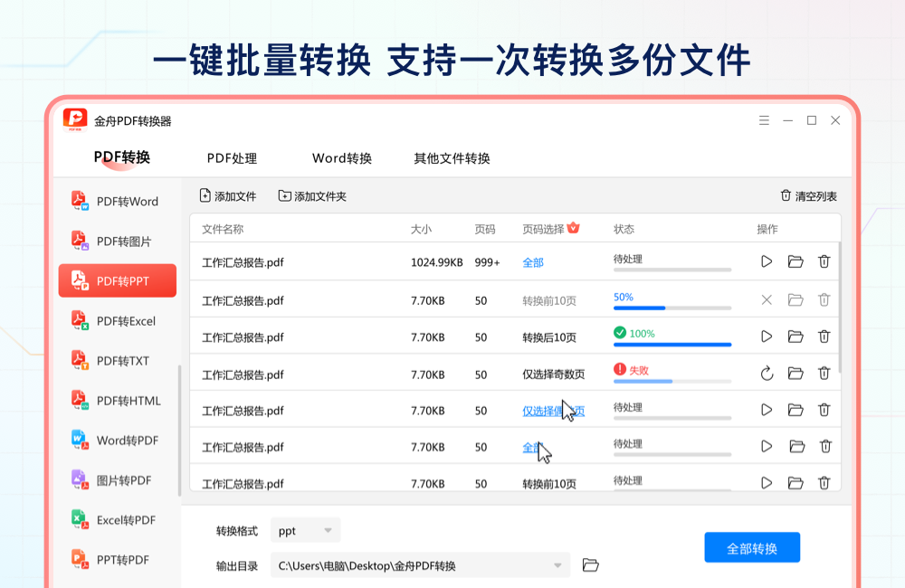The width and height of the screenshot is (905, 588).
Task: Clear the file list with 清空列表
Action: pyautogui.click(x=811, y=195)
